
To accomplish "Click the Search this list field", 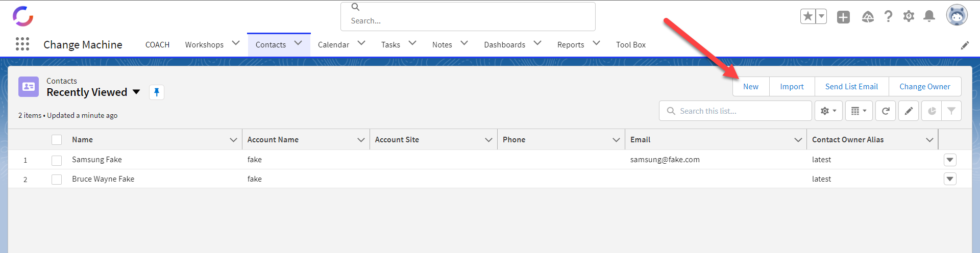I will coord(736,111).
